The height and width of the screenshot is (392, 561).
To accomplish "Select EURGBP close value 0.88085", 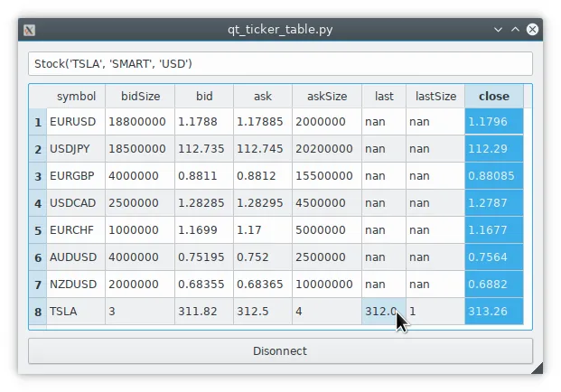I will click(494, 176).
